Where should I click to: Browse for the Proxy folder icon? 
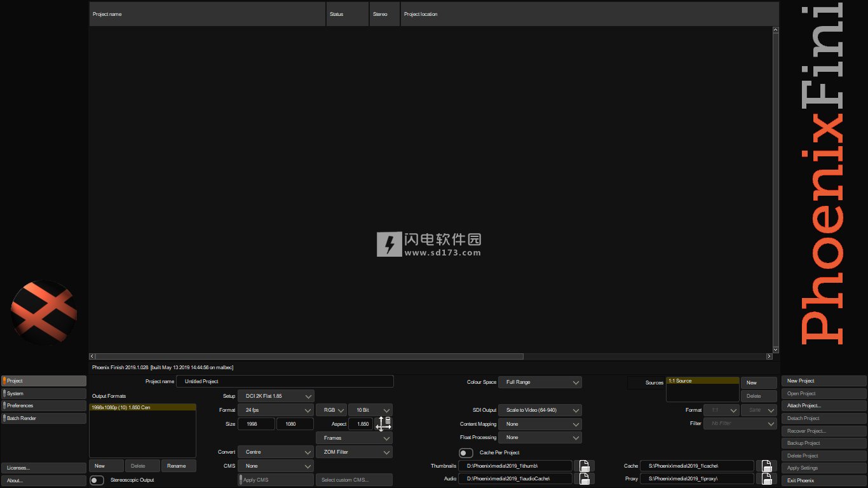pos(766,478)
